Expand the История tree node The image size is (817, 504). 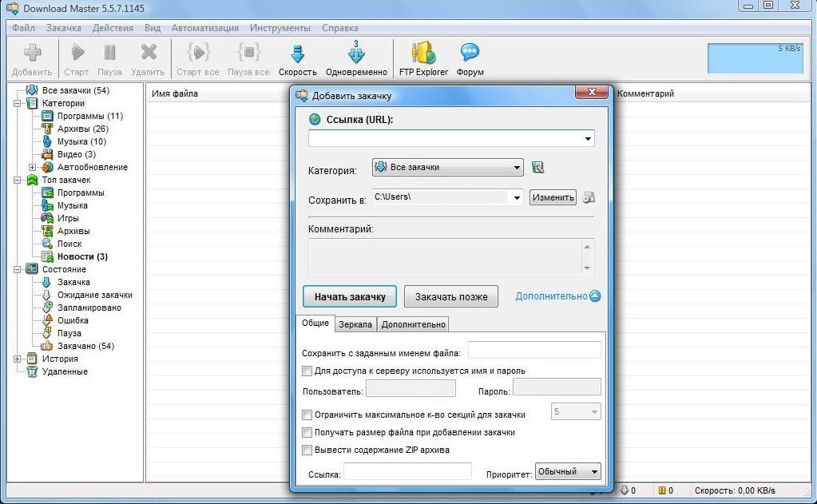coord(18,359)
